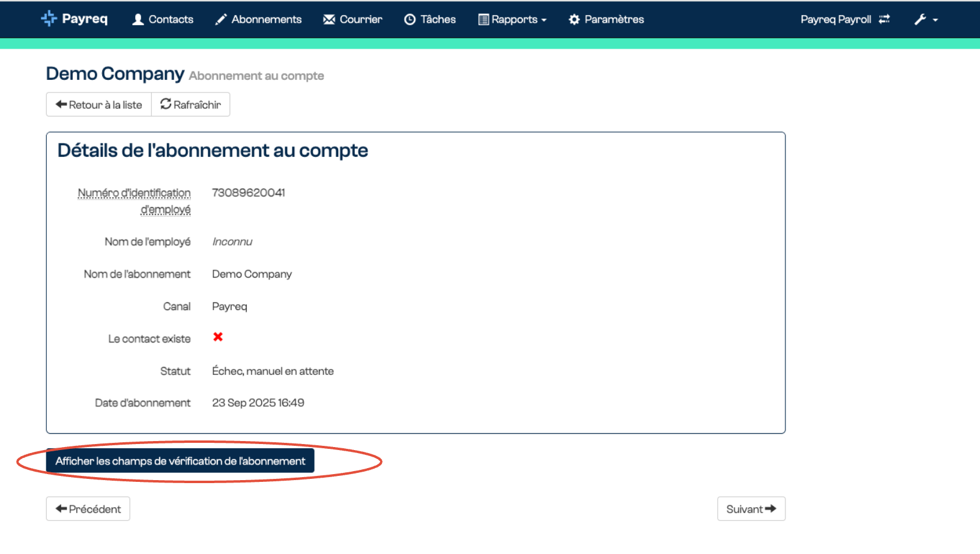Click the 'Détails de l'abonnement au compte' heading

(213, 150)
